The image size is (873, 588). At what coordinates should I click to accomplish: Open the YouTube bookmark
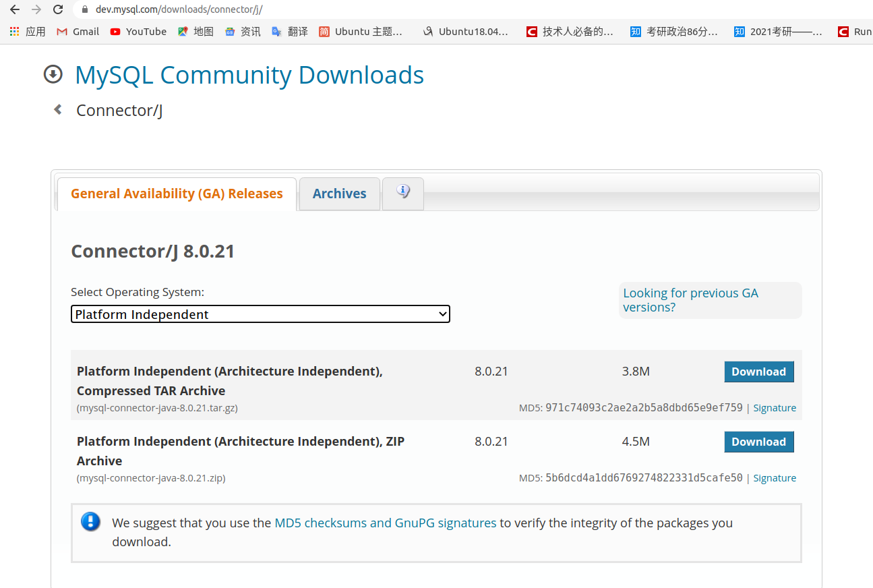pos(138,32)
